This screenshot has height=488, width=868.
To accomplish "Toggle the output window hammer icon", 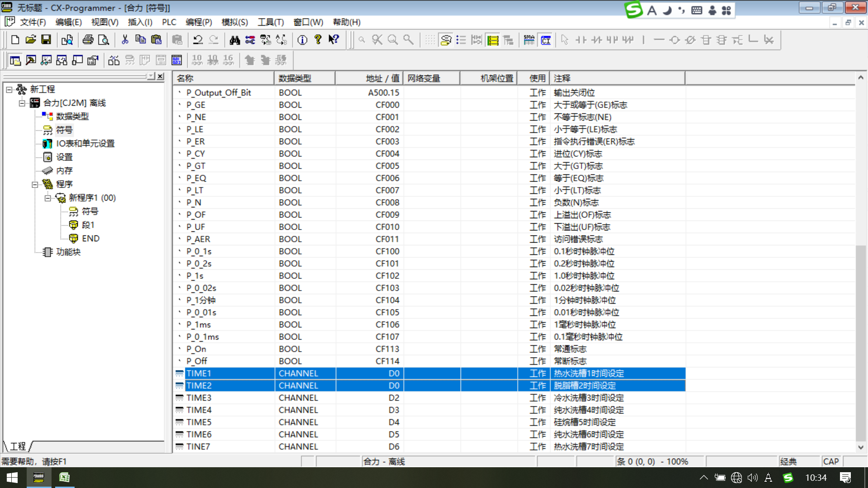I will 31,60.
